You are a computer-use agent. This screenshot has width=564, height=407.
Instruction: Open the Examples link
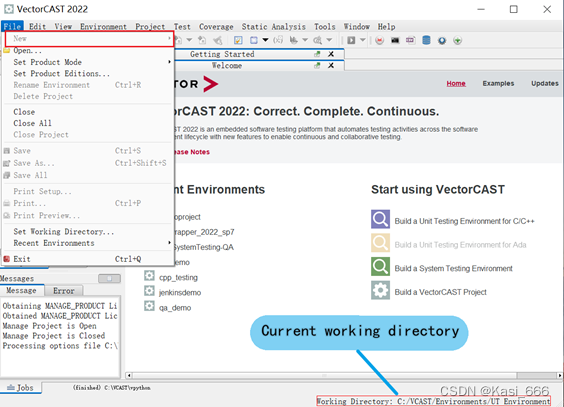click(x=498, y=83)
